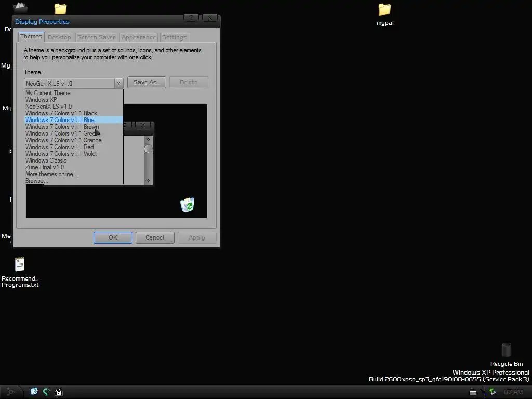Screen dimensions: 532x399
Task: Confirm with the OK button
Action: (113, 237)
